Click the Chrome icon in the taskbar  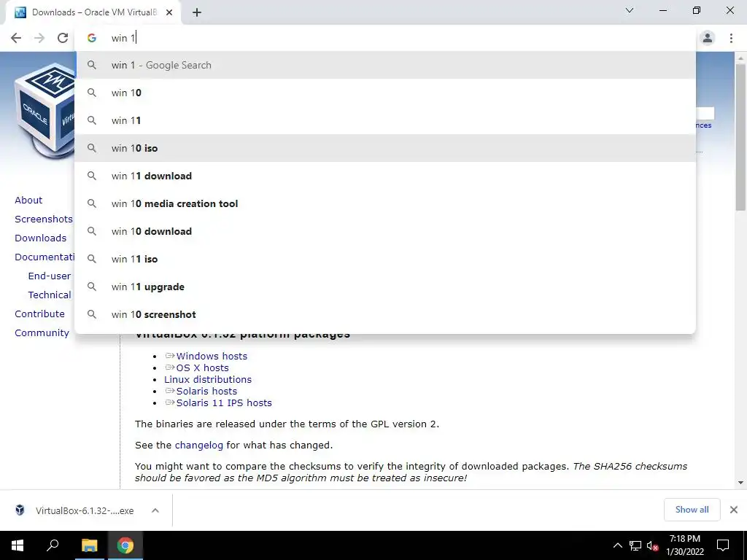[125, 545]
